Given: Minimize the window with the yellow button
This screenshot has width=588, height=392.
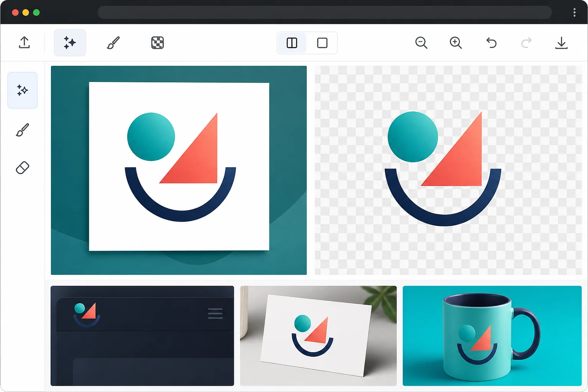Looking at the screenshot, I should [26, 13].
